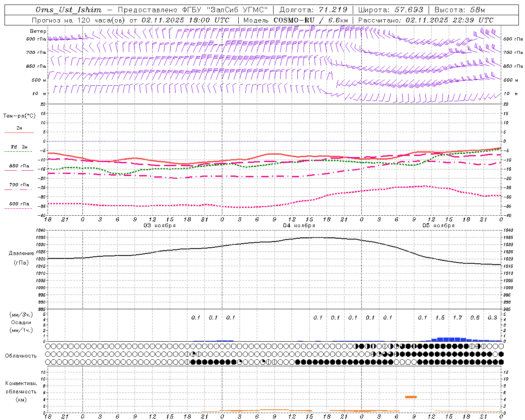This screenshot has height=420, width=525.
Task: Click the isolated orange convective cloud bar
Action: pyautogui.click(x=411, y=397)
